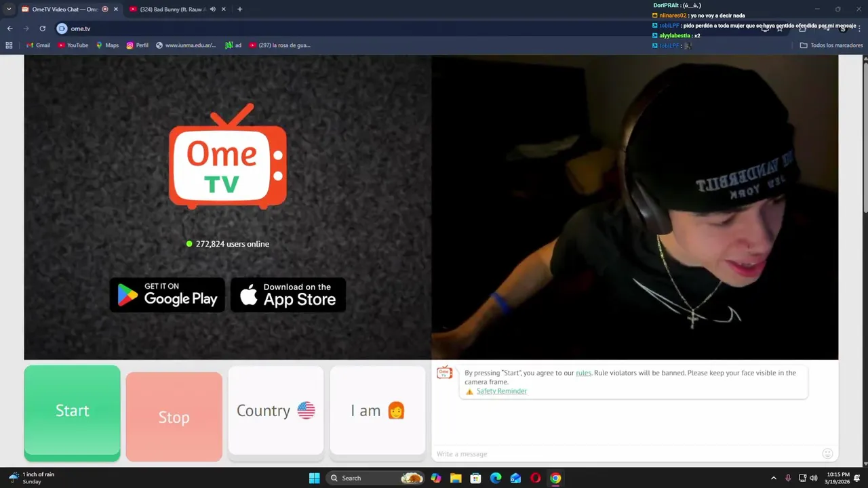This screenshot has width=868, height=488.
Task: Open the 'ad' bookmark
Action: click(x=233, y=45)
